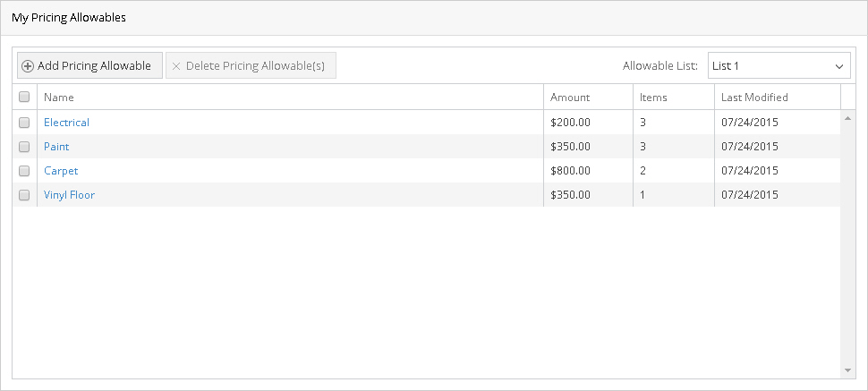Click the plus icon on Add Pricing Allowable
This screenshot has height=391, width=868.
[x=28, y=66]
